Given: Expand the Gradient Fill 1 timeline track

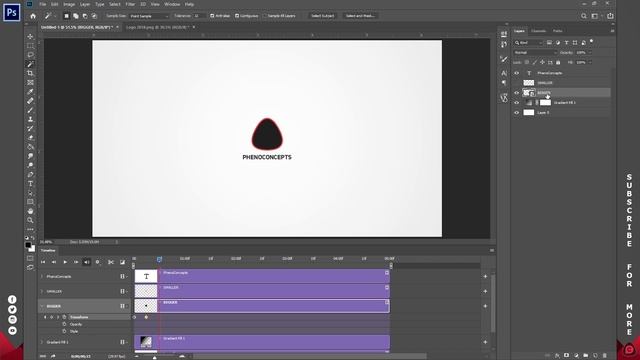Looking at the screenshot, I should coord(42,342).
